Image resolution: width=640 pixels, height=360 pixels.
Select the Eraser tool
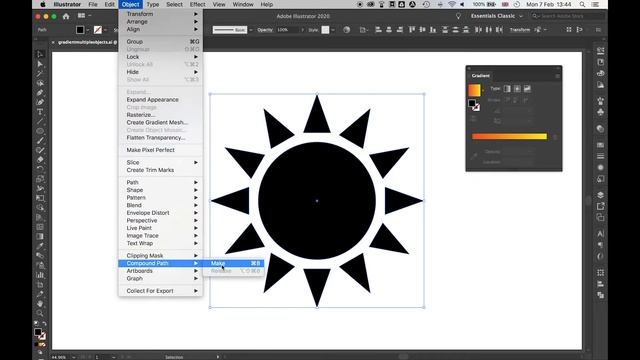pyautogui.click(x=40, y=160)
